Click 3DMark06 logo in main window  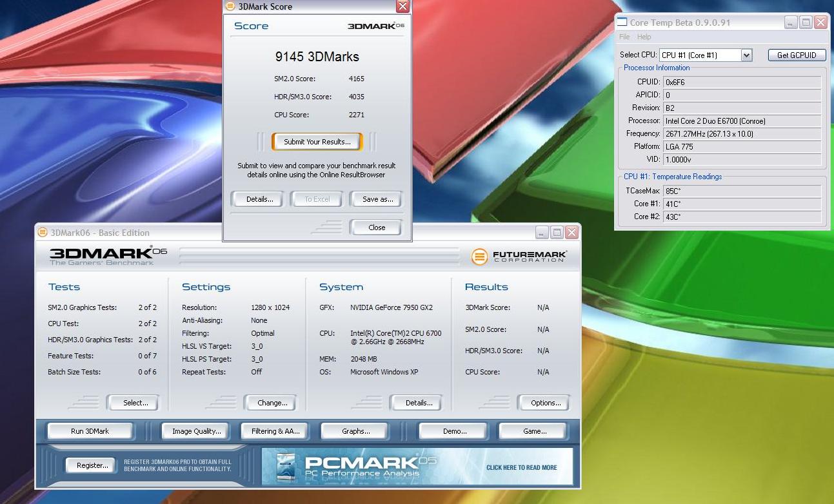click(108, 255)
